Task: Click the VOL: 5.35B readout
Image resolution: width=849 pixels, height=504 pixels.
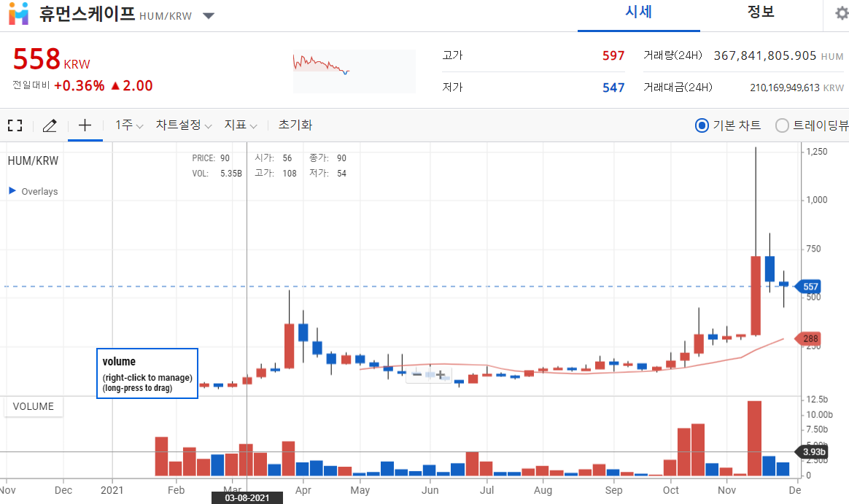Action: (217, 174)
